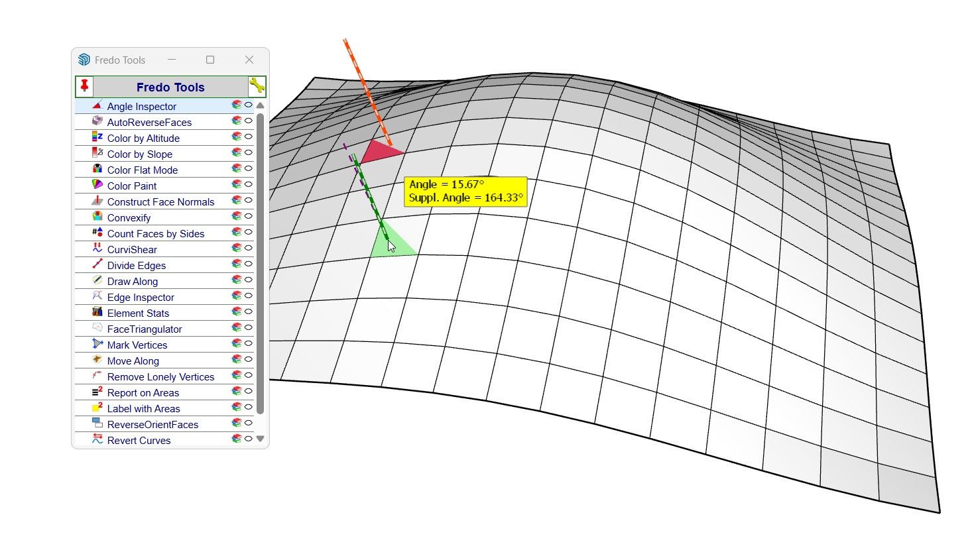Screen dimensions: 970x560
Task: Toggle the oval icon next to Report on Areas
Action: pyautogui.click(x=249, y=391)
